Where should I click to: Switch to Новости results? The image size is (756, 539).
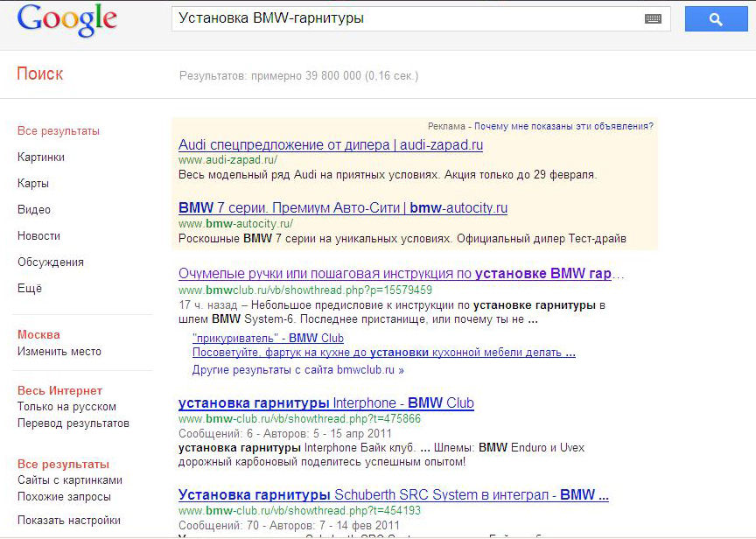tap(39, 236)
